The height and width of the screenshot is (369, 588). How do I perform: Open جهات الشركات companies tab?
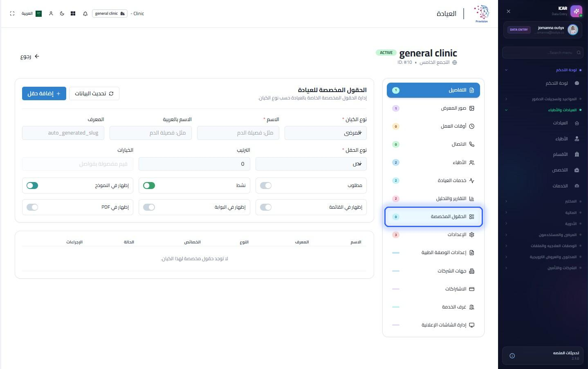pyautogui.click(x=433, y=271)
